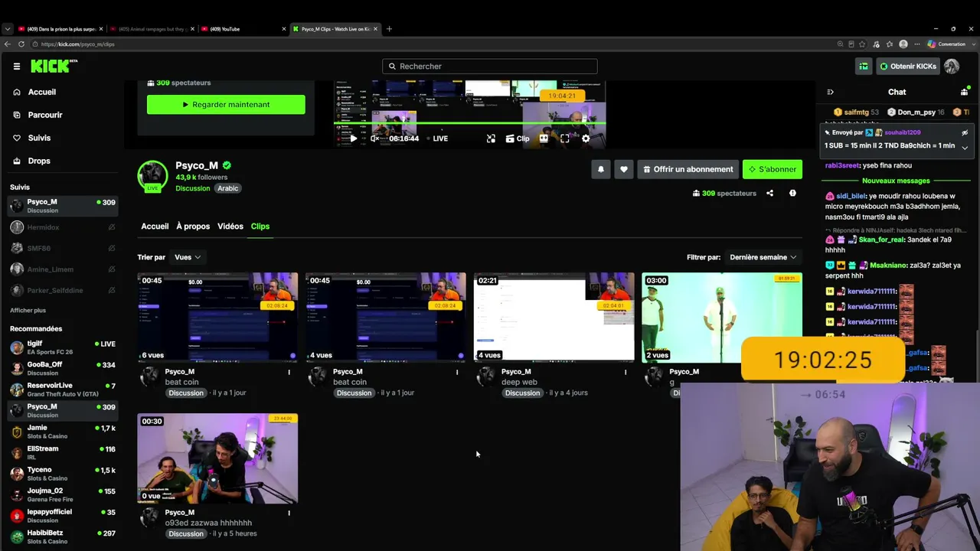Unmute the stream volume icon
This screenshot has width=980, height=551.
374,139
